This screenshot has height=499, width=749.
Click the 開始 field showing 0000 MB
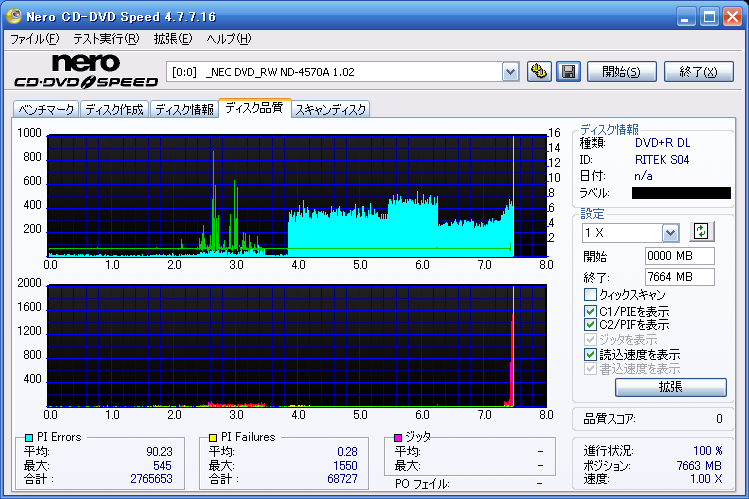click(680, 256)
